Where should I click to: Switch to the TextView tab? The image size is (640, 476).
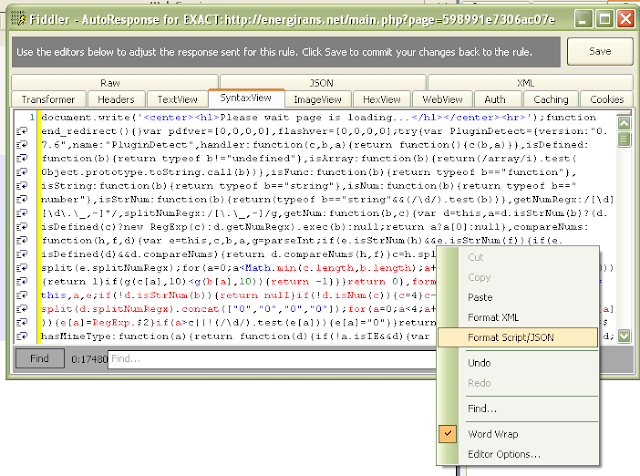pos(177,99)
